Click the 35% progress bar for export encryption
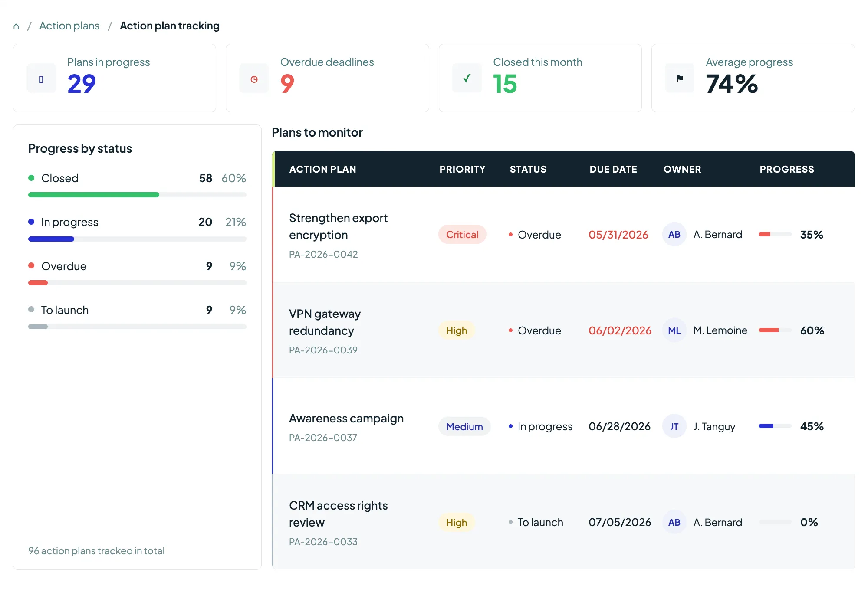Image resolution: width=868 pixels, height=589 pixels. tap(775, 234)
